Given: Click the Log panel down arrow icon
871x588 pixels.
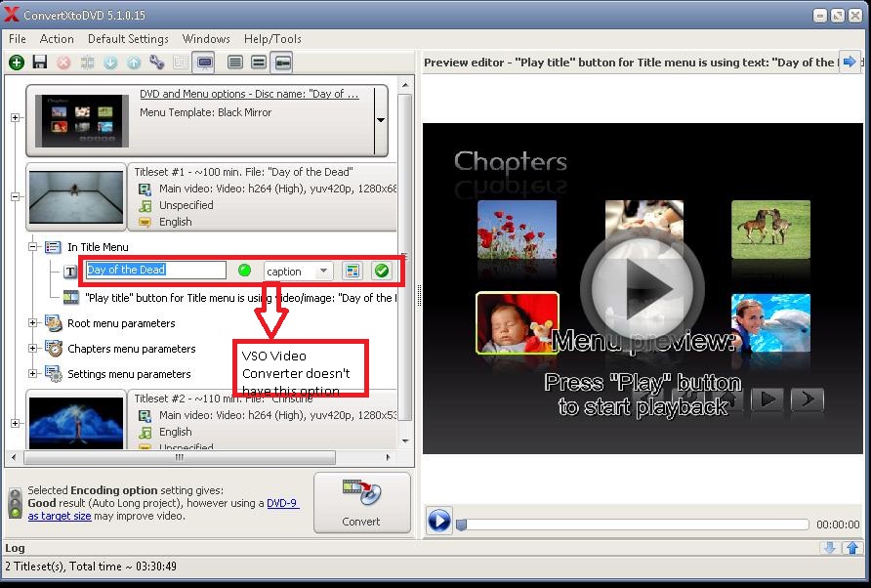Looking at the screenshot, I should point(829,548).
